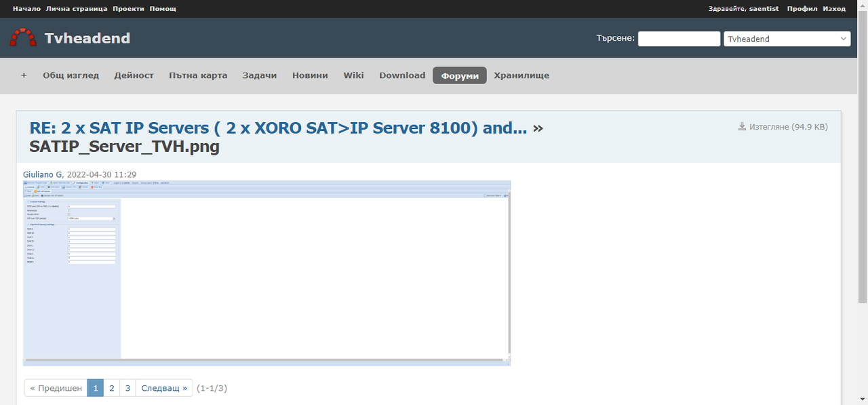Click « Предишен pagination link
The width and height of the screenshot is (868, 405).
click(56, 388)
